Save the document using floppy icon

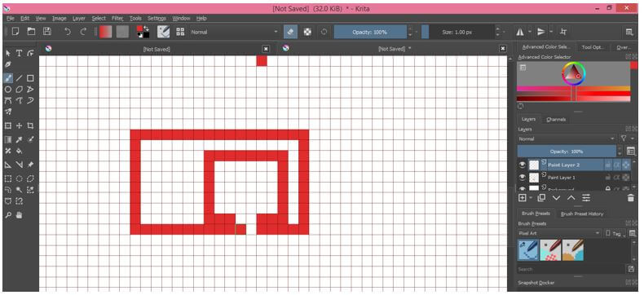[x=47, y=32]
